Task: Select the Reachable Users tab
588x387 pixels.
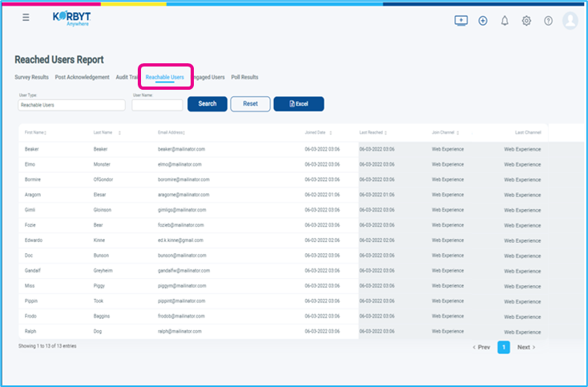Action: 165,77
